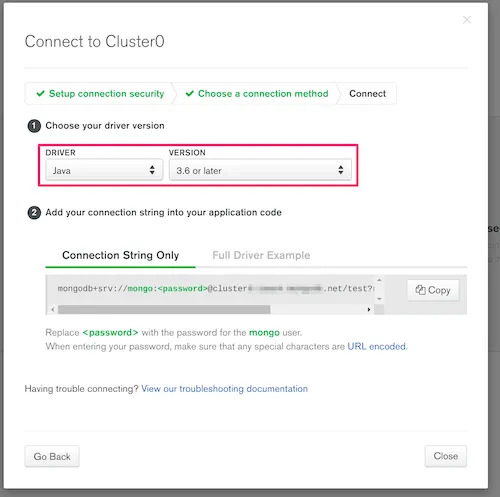Click the horizontal scrollbar thumb under the connection string
This screenshot has width=500, height=497.
pos(164,310)
